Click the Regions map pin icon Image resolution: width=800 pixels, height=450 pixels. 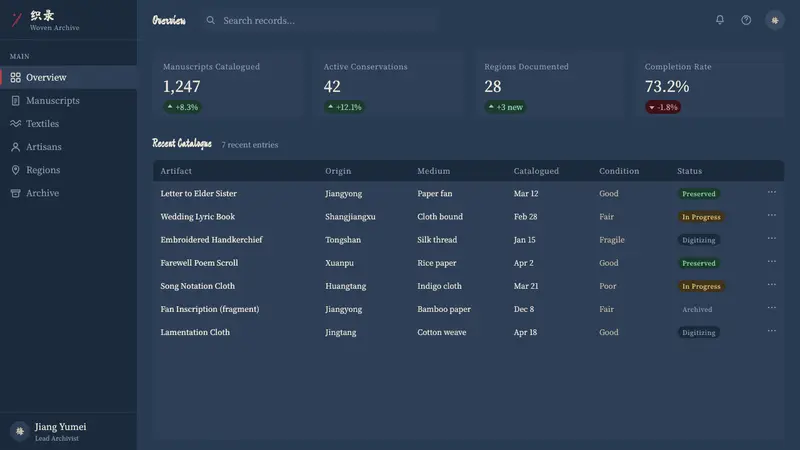pos(15,170)
